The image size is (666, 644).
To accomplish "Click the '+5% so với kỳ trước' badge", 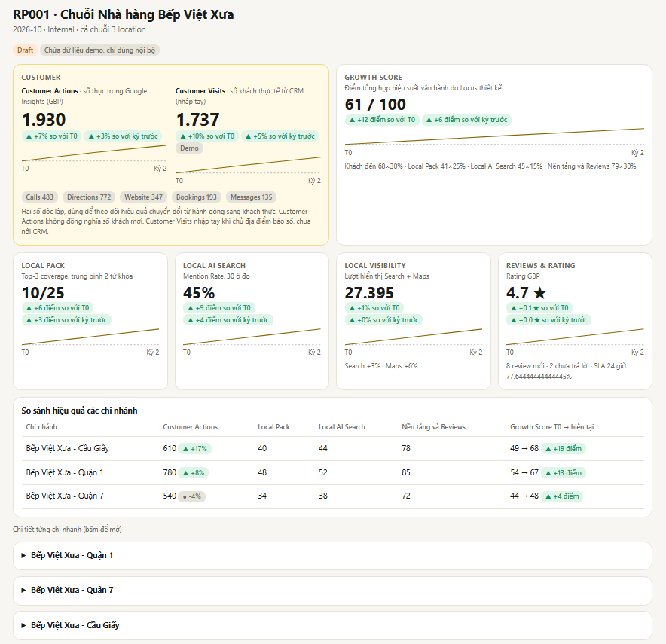I will click(280, 136).
